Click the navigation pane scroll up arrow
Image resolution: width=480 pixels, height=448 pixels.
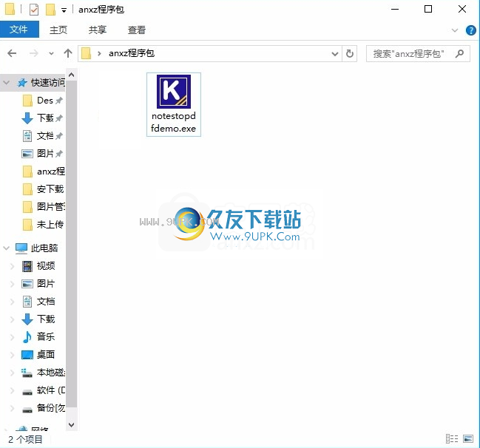[71, 75]
